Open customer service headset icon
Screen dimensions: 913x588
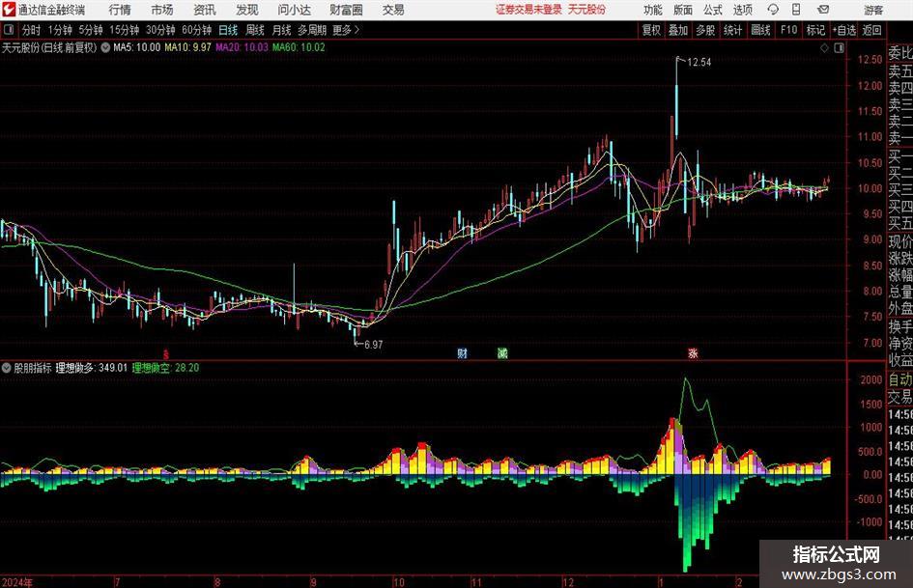click(773, 10)
